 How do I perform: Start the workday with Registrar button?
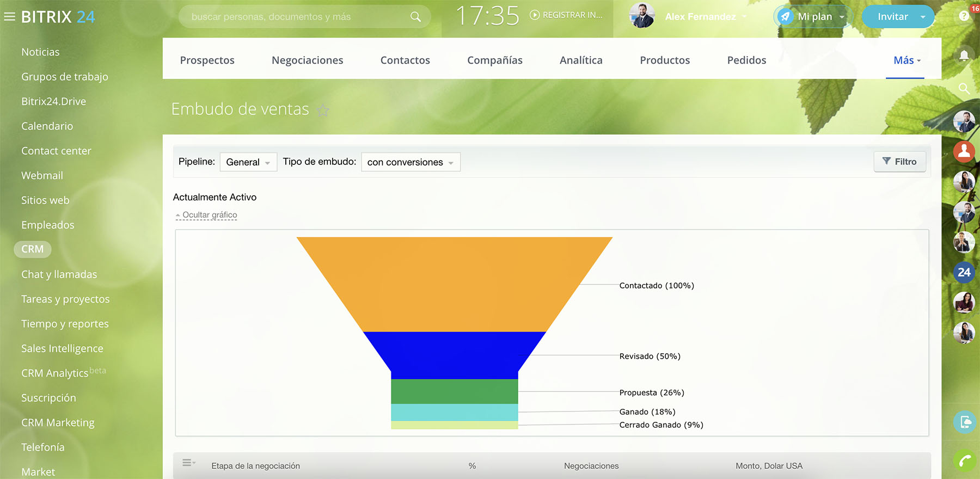point(566,15)
